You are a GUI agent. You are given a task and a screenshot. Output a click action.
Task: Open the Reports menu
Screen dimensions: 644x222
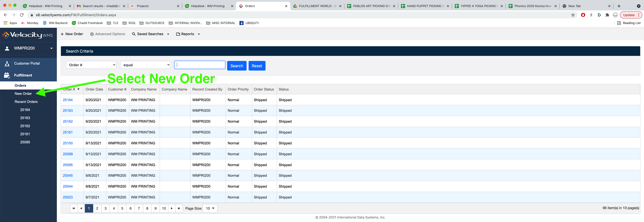(x=188, y=34)
